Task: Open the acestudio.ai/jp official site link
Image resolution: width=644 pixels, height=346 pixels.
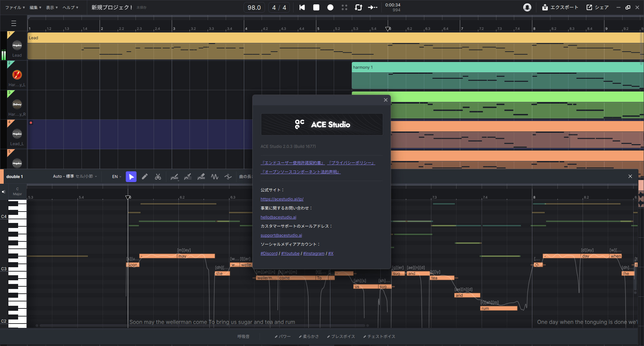Action: pos(282,199)
